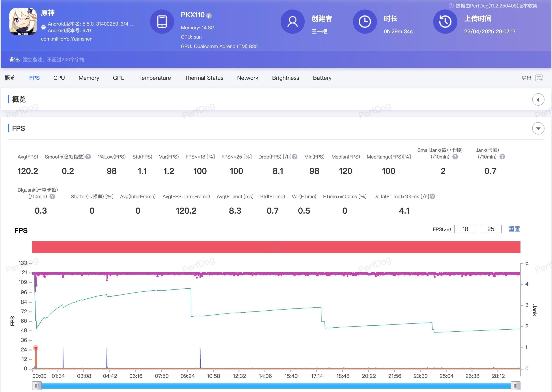Click the upload time history icon
Viewport: 552px width, 392px height.
click(x=445, y=21)
